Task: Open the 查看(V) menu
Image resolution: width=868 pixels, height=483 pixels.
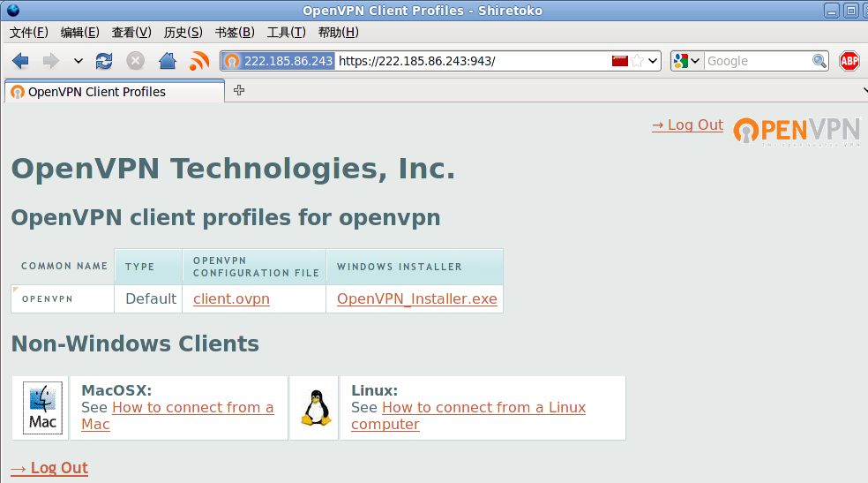Action: 131,32
